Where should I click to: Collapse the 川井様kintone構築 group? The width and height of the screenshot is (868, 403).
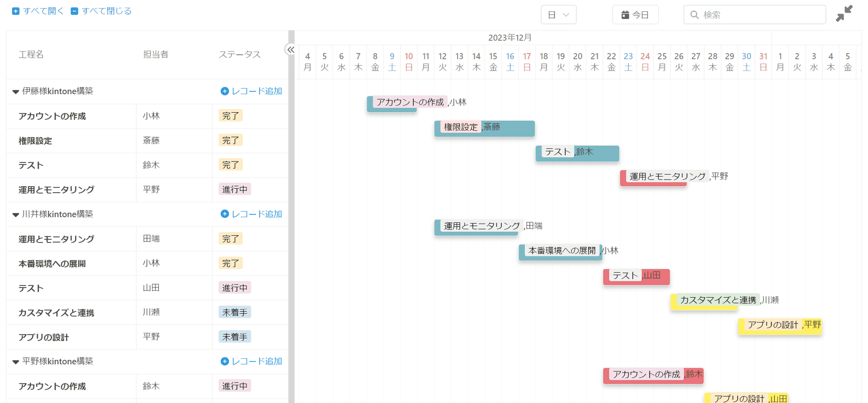coord(16,214)
